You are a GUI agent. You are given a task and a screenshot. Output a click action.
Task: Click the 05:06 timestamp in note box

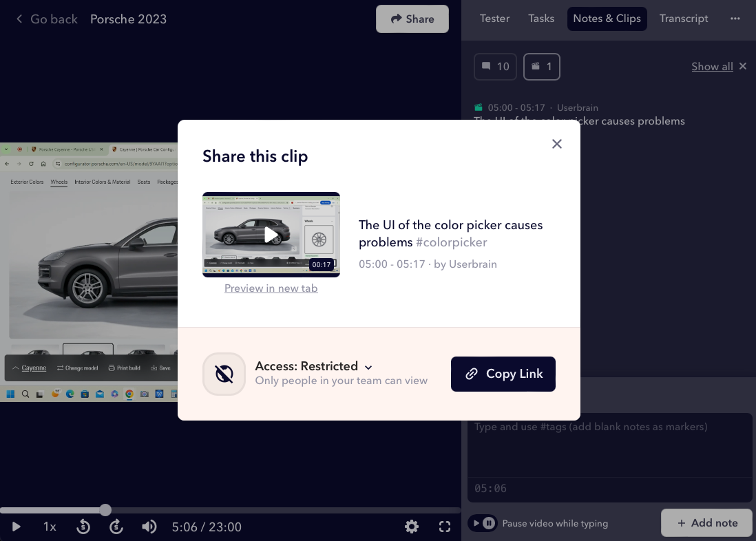point(490,489)
